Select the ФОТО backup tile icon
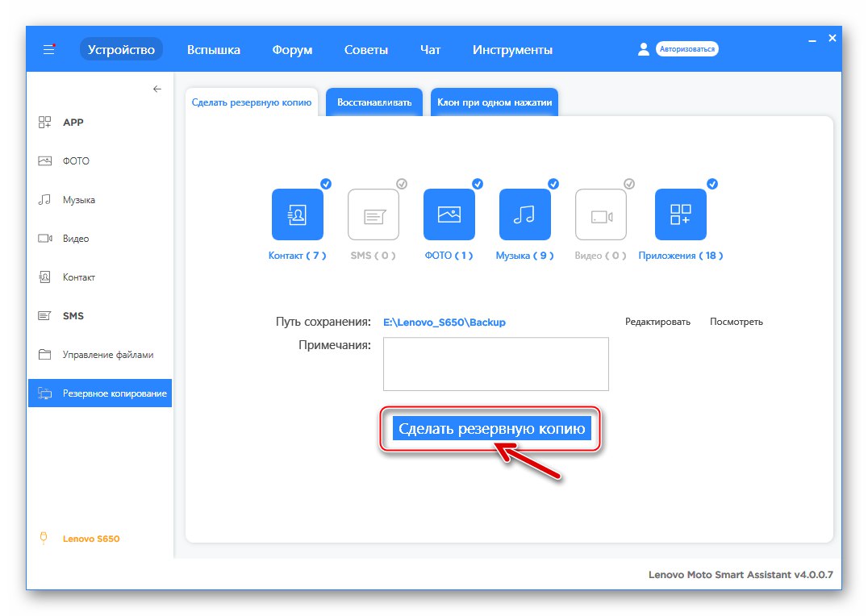This screenshot has height=616, width=868. click(x=449, y=214)
